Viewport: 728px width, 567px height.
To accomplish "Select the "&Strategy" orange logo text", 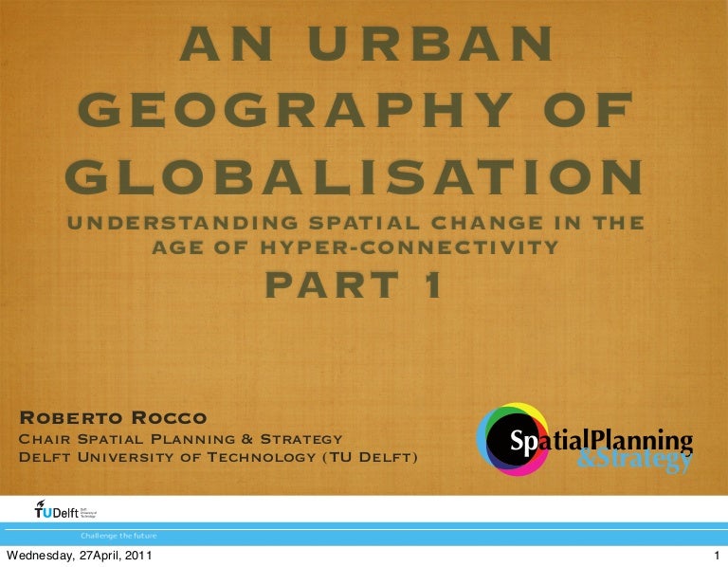I will point(634,462).
